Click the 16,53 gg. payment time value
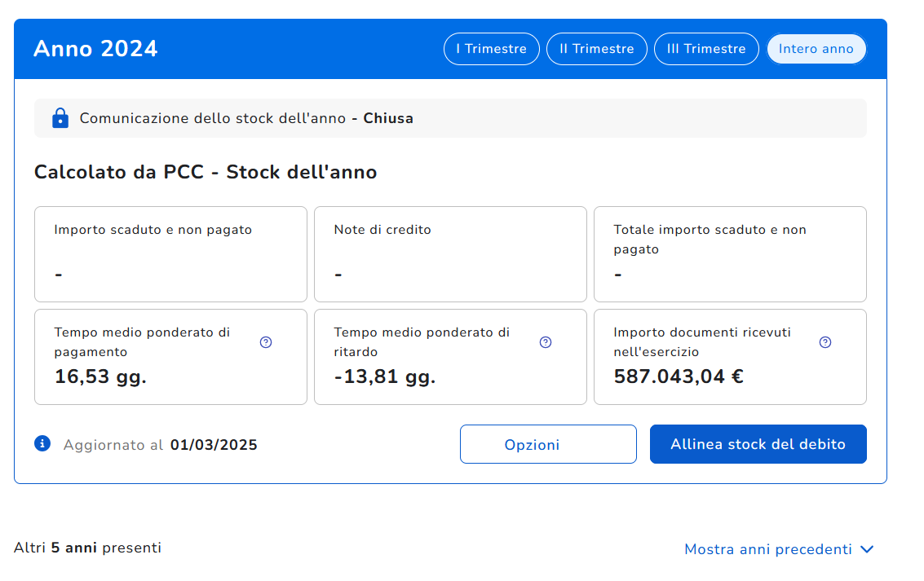This screenshot has width=924, height=581. tap(100, 376)
